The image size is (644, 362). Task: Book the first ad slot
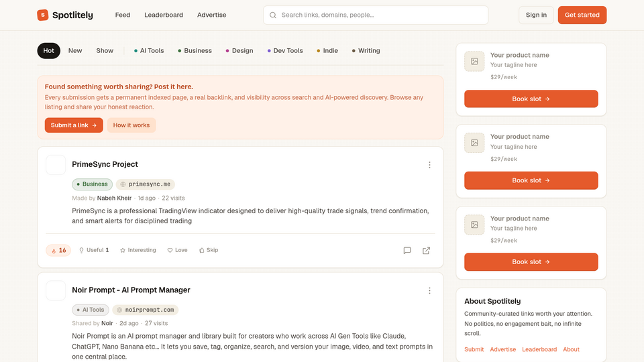[531, 99]
